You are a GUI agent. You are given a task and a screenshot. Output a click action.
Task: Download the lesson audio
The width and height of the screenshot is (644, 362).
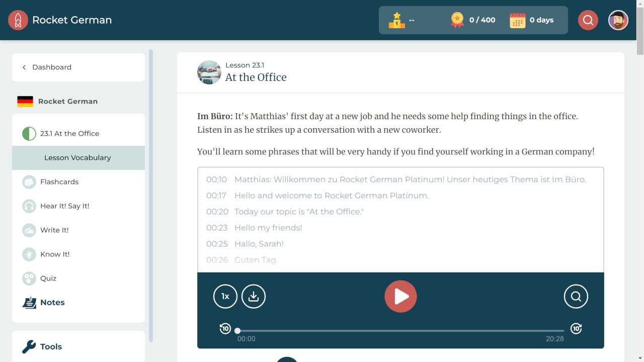pyautogui.click(x=254, y=296)
